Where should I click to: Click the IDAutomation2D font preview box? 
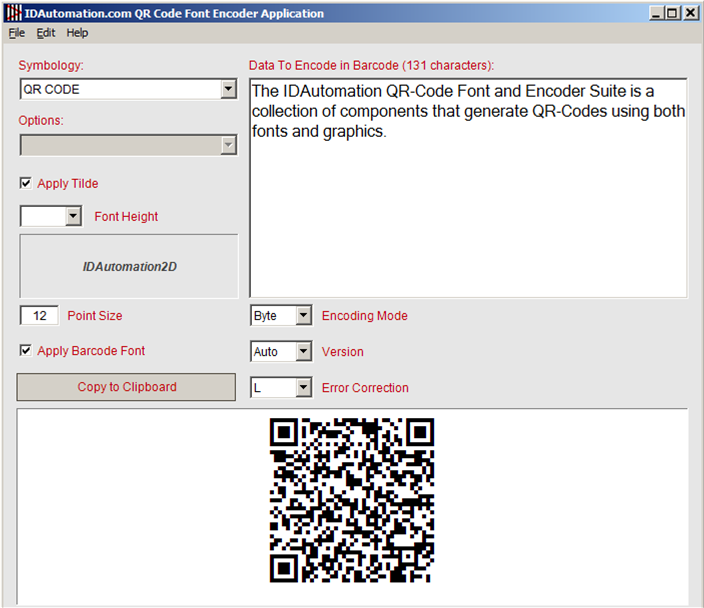(x=129, y=266)
